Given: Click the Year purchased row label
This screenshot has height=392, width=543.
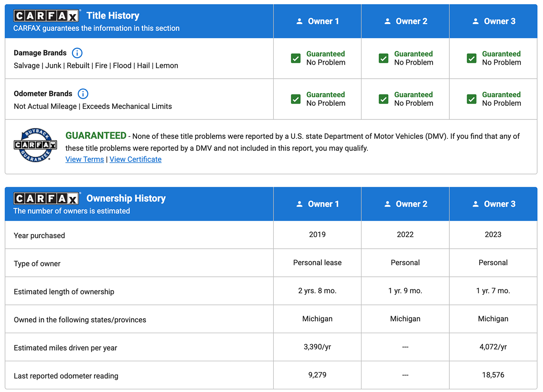Looking at the screenshot, I should (39, 236).
